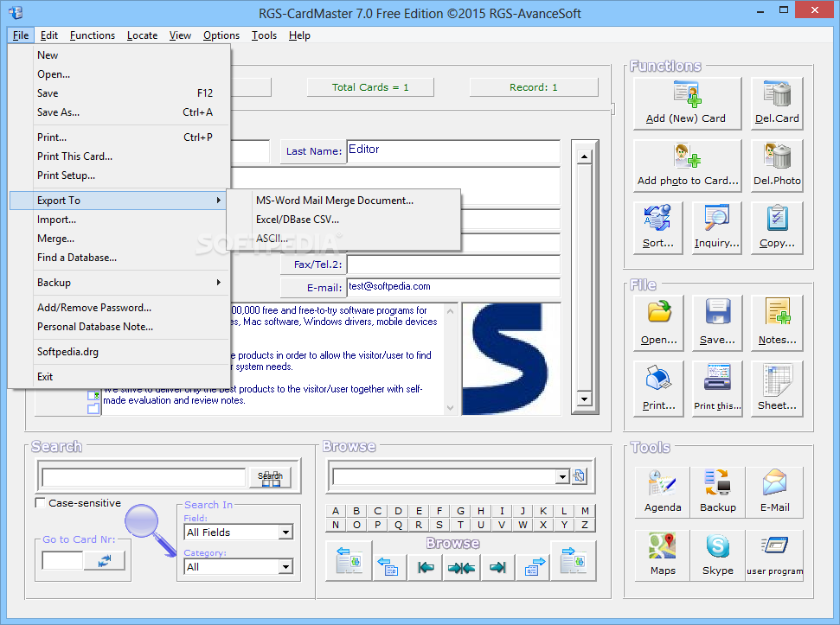Open the Sort function
Viewport: 840px width, 625px height.
tap(657, 227)
